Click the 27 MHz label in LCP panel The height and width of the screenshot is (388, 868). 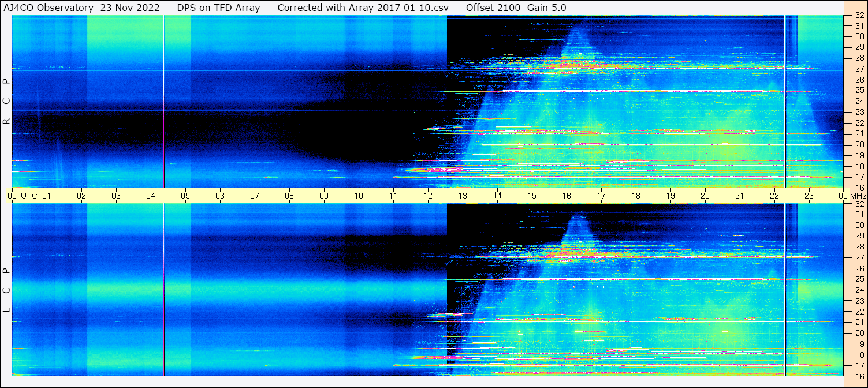(859, 258)
